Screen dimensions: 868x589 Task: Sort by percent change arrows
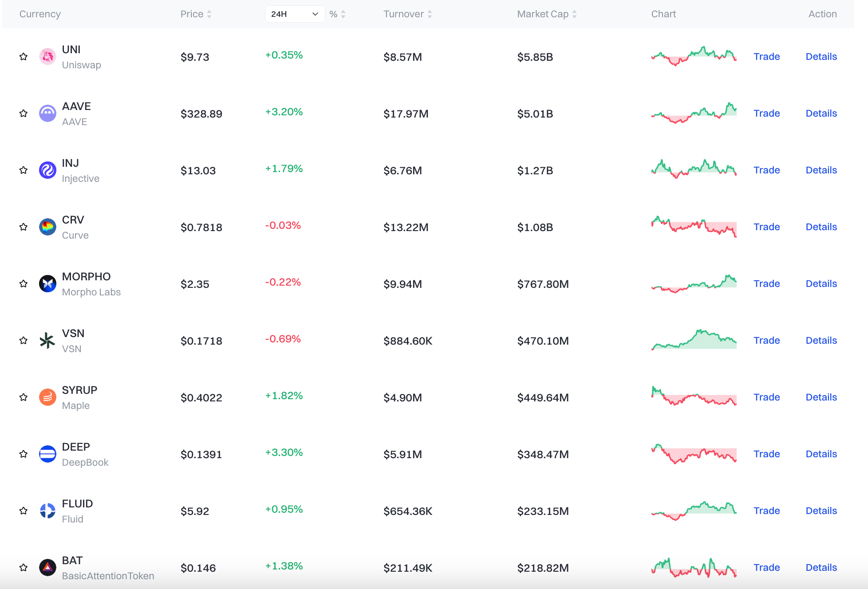coord(343,14)
